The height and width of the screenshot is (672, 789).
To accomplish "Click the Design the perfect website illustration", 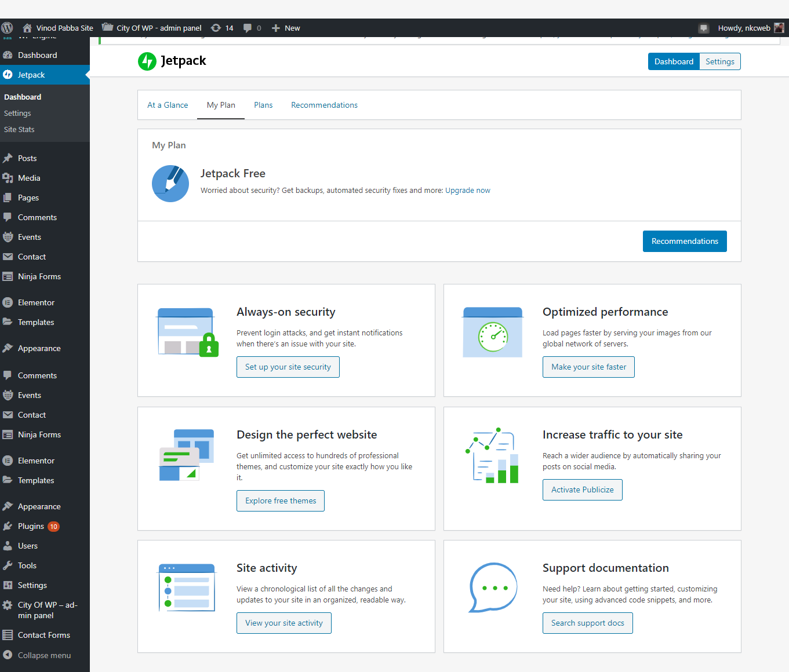I will coord(187,455).
